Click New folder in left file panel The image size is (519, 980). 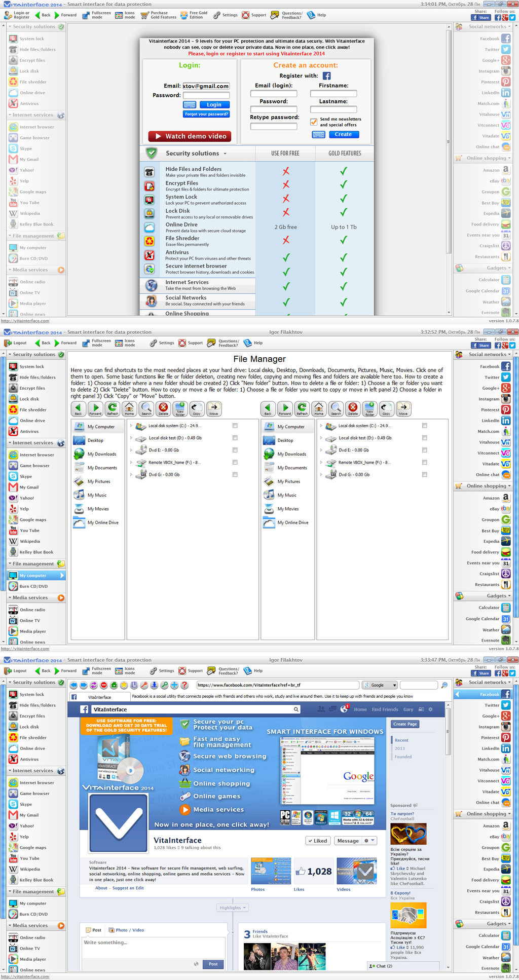point(180,408)
